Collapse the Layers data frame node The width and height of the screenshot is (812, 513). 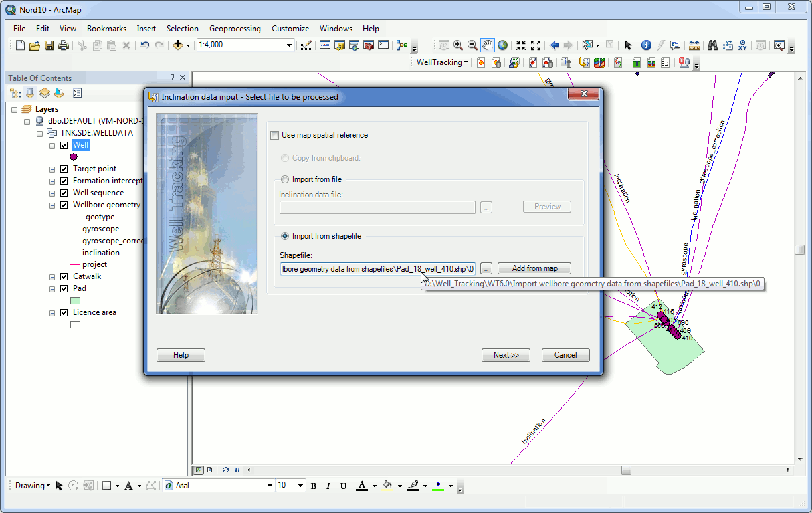pyautogui.click(x=15, y=109)
